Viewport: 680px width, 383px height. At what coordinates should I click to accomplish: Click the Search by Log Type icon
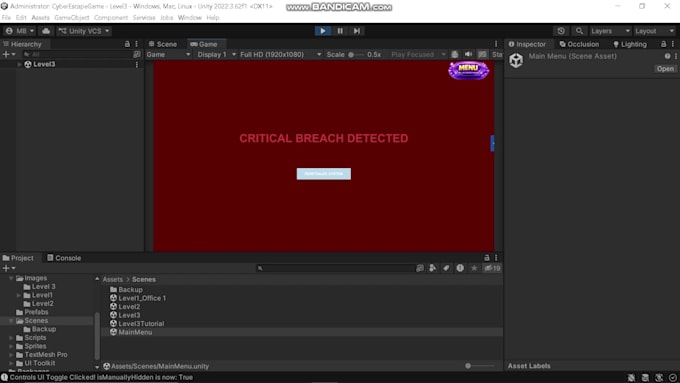pos(460,268)
